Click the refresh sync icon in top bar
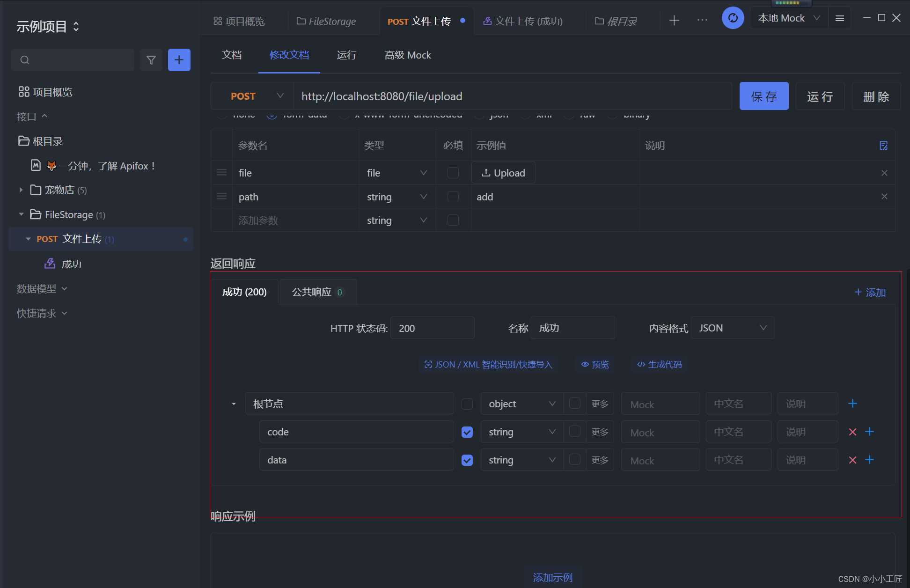910x588 pixels. [x=733, y=18]
